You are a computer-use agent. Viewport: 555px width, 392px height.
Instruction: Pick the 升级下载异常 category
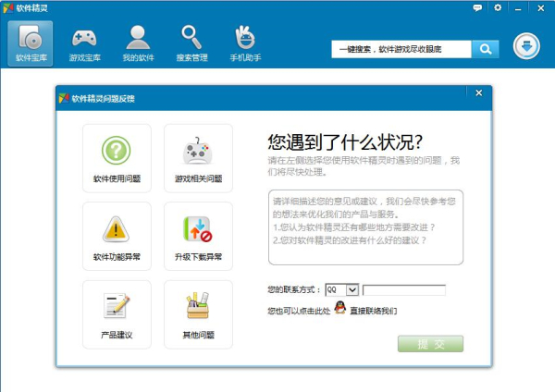click(x=198, y=236)
